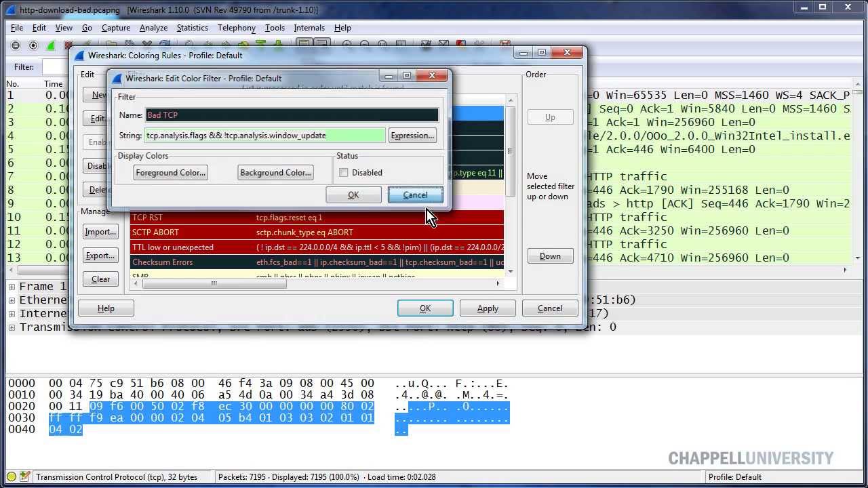Open the Capture menu

pyautogui.click(x=116, y=28)
